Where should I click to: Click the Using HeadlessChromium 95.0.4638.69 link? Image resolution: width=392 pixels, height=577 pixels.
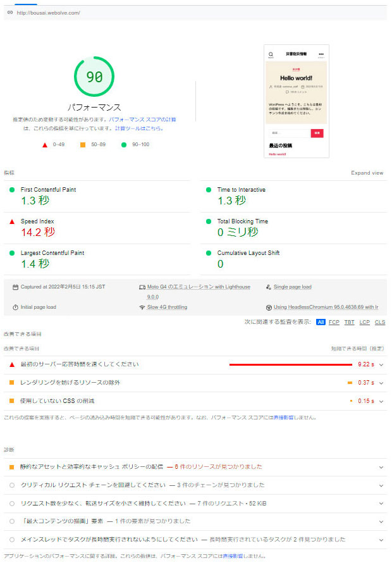[x=326, y=307]
